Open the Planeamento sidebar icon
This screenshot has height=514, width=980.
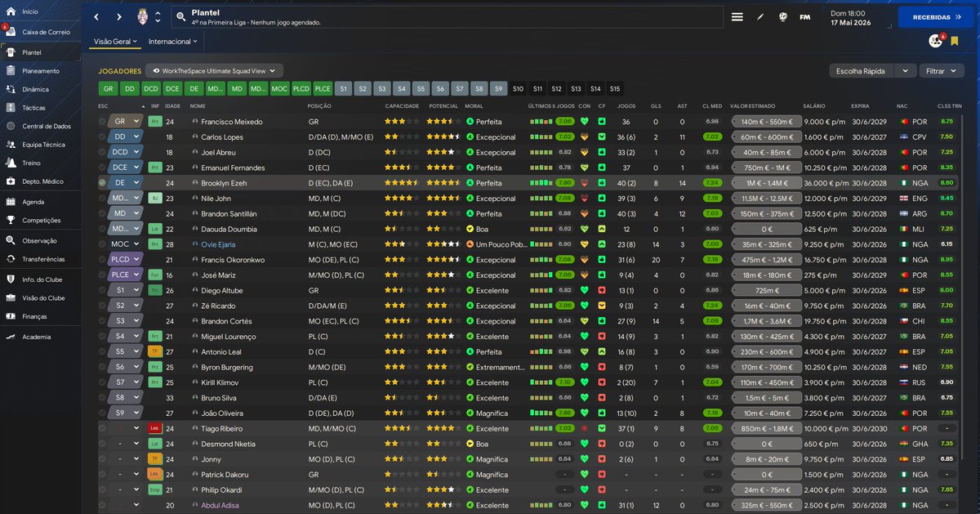click(x=10, y=71)
